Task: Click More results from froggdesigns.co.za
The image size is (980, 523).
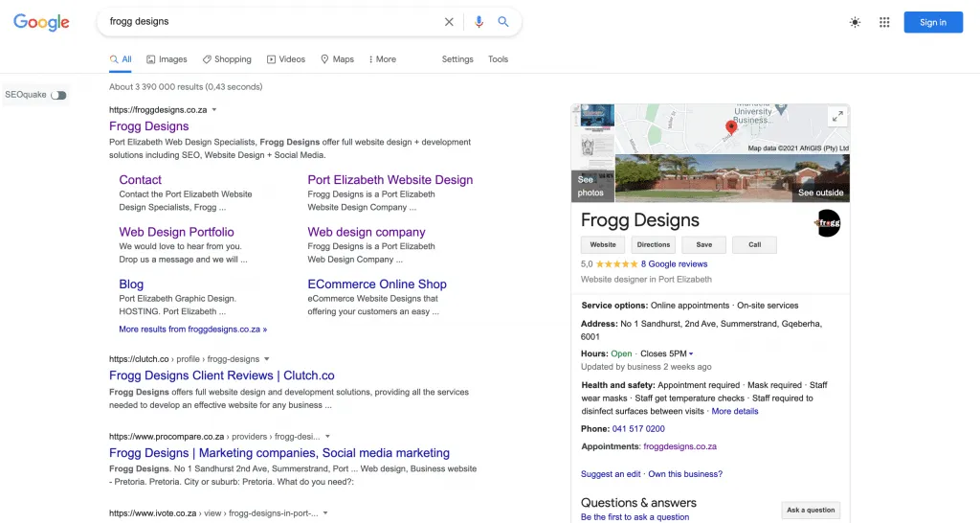Action: (193, 330)
